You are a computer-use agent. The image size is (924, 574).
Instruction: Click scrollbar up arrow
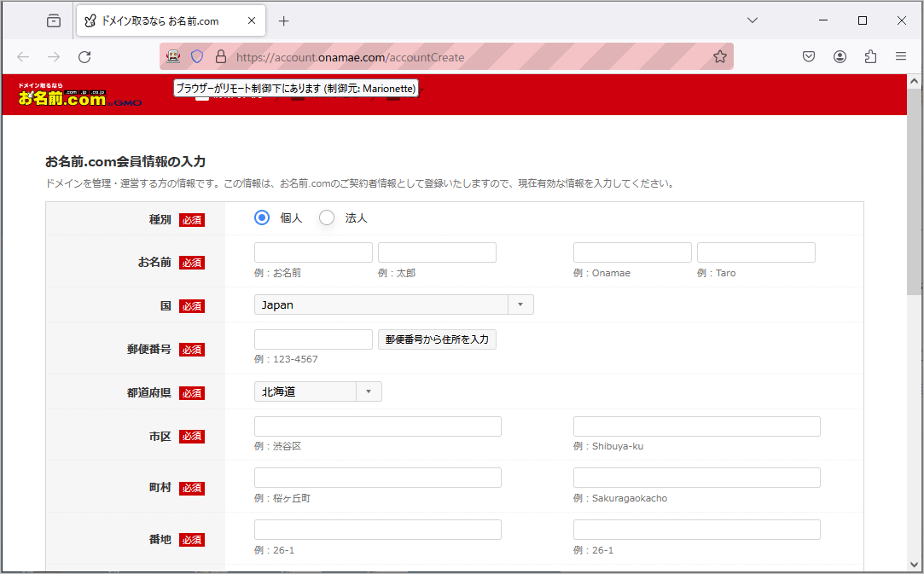(x=914, y=81)
